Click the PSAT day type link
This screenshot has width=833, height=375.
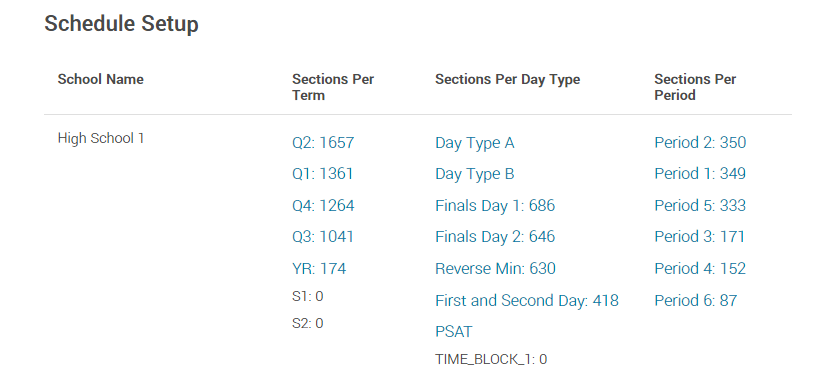[454, 332]
